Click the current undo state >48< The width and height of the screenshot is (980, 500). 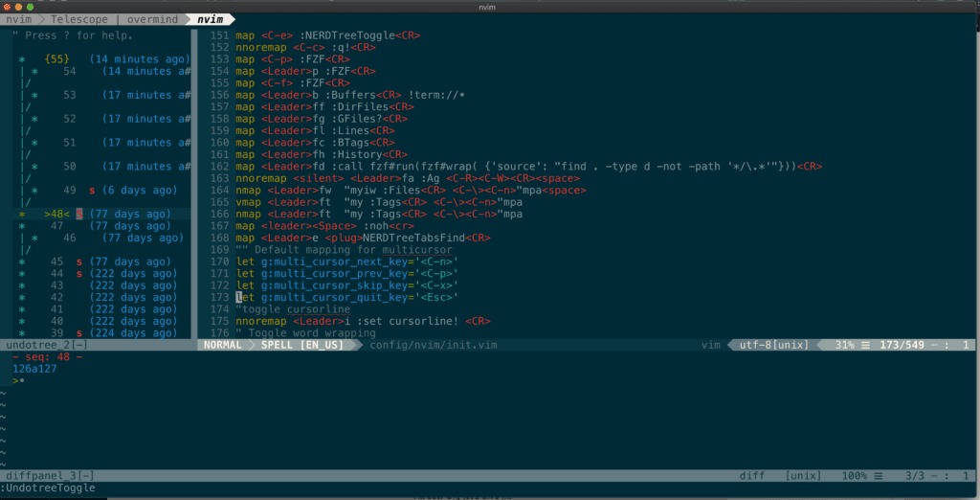[x=56, y=214]
